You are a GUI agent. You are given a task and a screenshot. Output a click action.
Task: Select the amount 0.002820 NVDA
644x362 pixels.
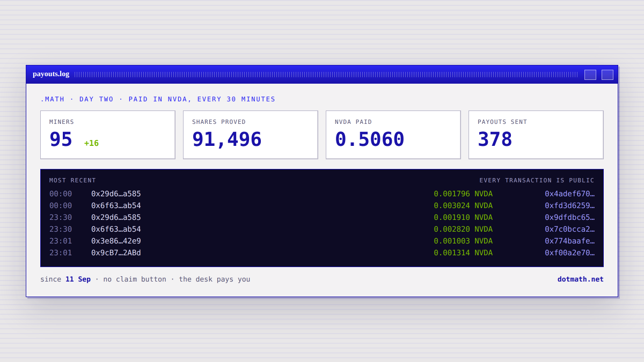pyautogui.click(x=463, y=229)
